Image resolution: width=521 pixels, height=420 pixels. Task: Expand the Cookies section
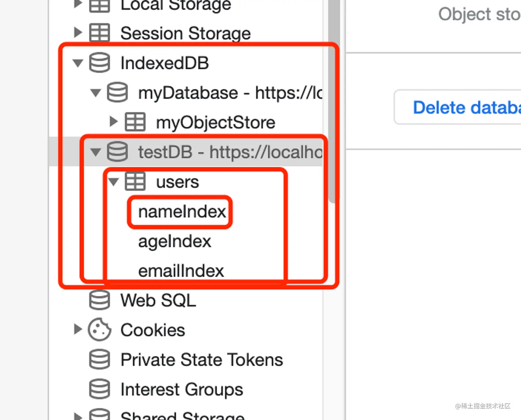tap(78, 329)
